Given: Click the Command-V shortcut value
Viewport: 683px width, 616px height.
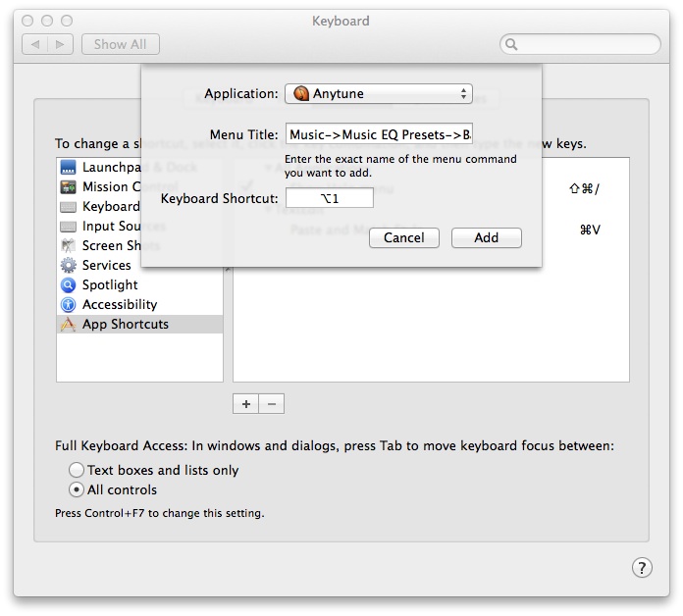Looking at the screenshot, I should tap(590, 230).
